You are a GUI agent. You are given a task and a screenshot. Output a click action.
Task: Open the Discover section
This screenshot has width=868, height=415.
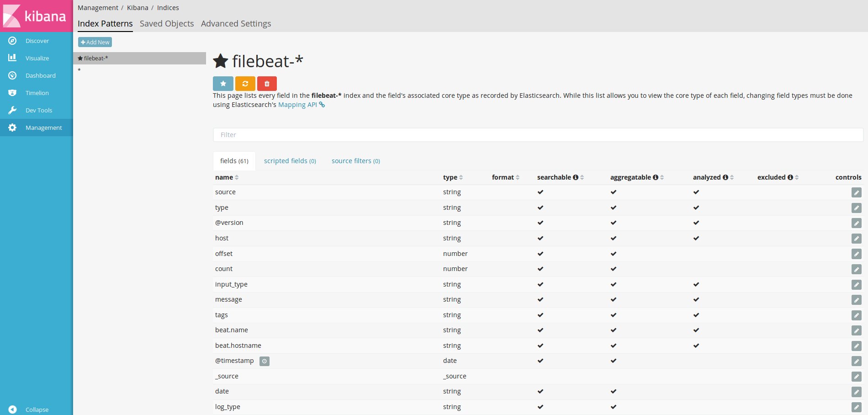(x=37, y=41)
